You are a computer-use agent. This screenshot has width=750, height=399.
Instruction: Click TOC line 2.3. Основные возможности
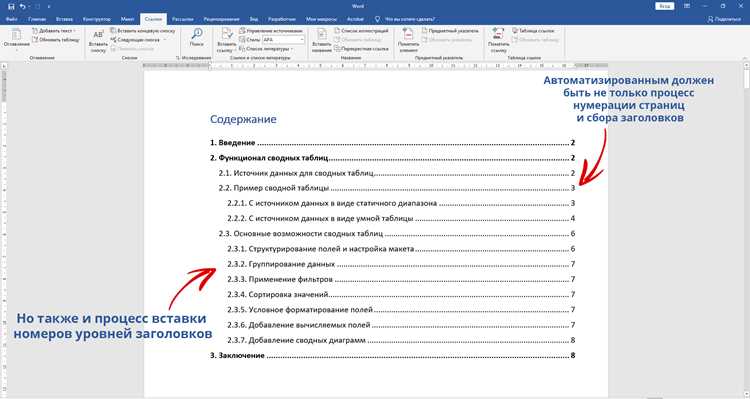click(397, 234)
